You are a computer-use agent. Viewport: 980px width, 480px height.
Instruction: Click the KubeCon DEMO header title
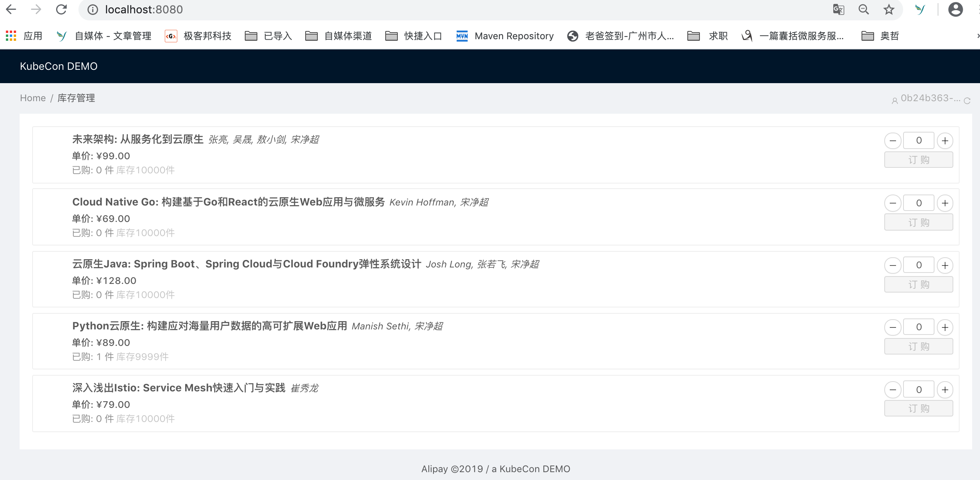pyautogui.click(x=59, y=66)
